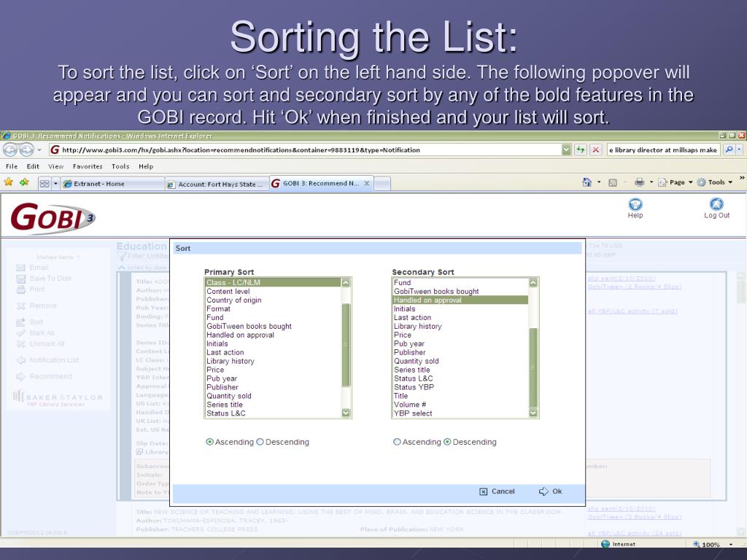747x560 pixels.
Task: Open the address bar dropdown arrow
Action: tap(566, 149)
